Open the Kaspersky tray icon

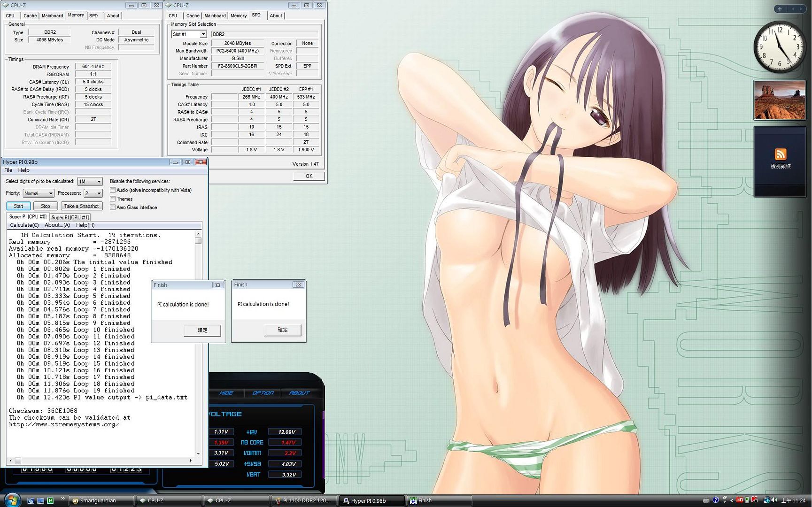coord(754,499)
